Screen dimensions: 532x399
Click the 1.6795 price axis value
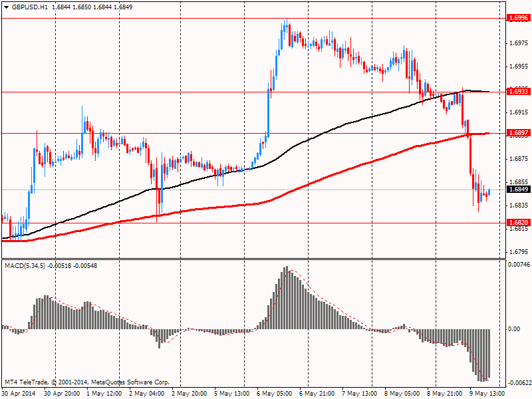pos(519,252)
